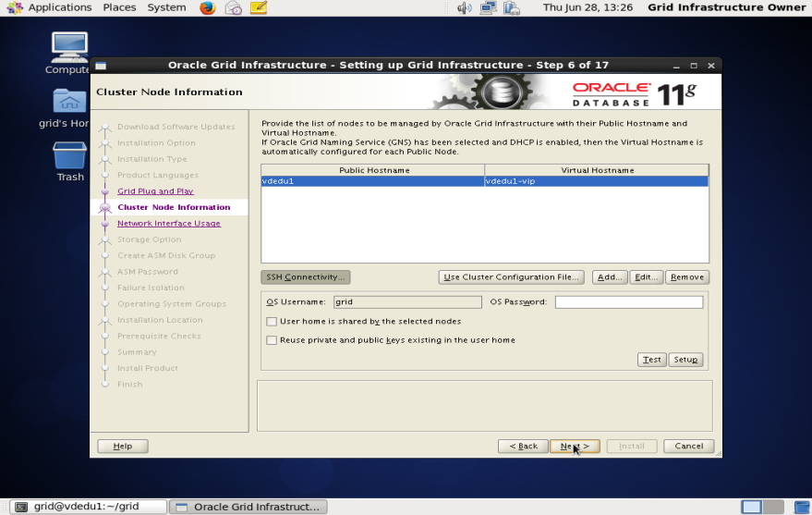This screenshot has height=515, width=812.
Task: Click the Virtual Hostname column header
Action: 597,170
